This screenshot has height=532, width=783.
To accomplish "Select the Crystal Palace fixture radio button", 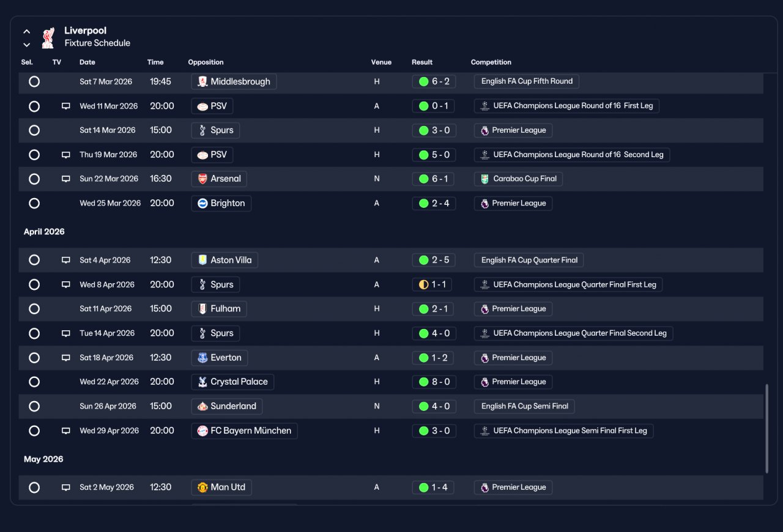I will coord(34,382).
